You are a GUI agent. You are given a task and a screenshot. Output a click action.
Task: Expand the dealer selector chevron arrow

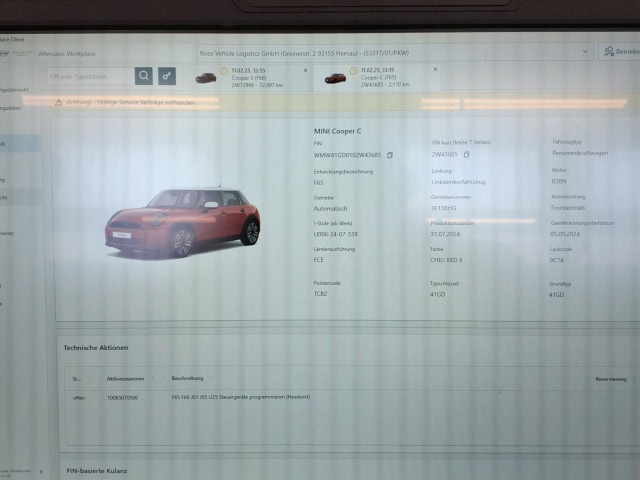(585, 51)
